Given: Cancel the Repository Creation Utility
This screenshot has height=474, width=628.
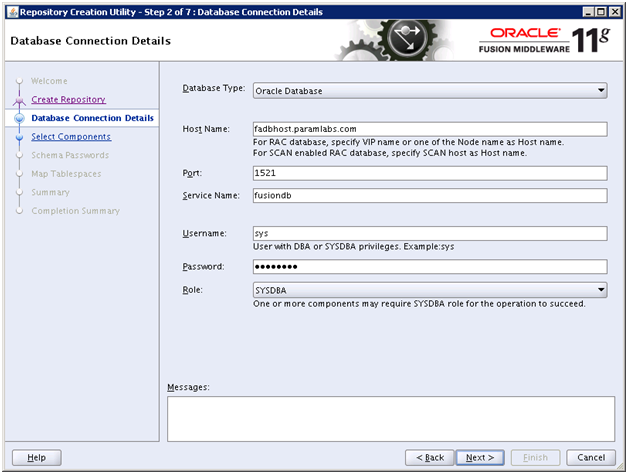Looking at the screenshot, I should (x=591, y=457).
